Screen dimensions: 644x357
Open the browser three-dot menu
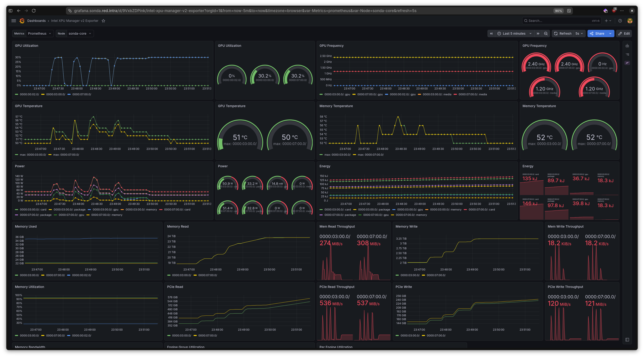[622, 11]
